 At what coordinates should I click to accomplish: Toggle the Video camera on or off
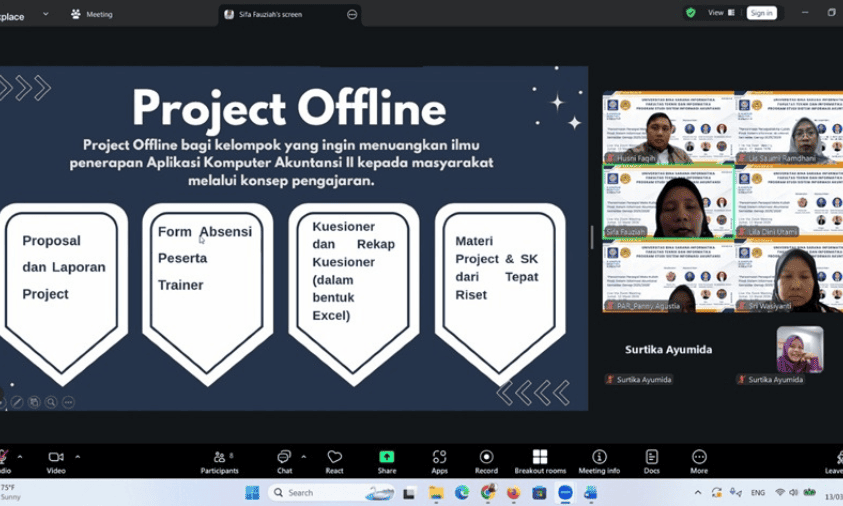[x=56, y=461]
